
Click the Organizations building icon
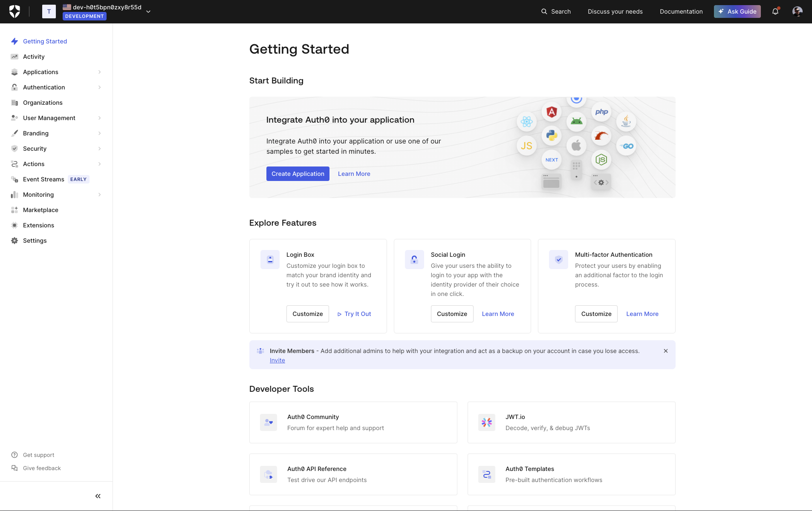pos(14,103)
